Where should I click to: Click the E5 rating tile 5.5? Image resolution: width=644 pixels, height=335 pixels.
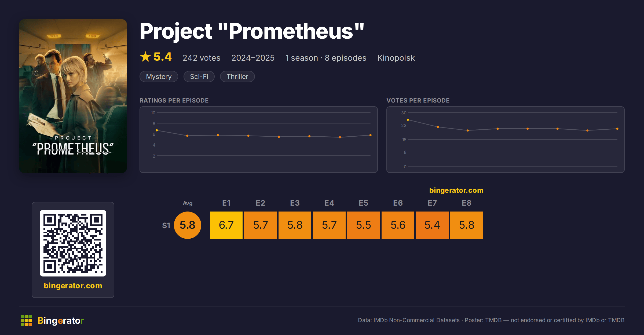(x=364, y=225)
